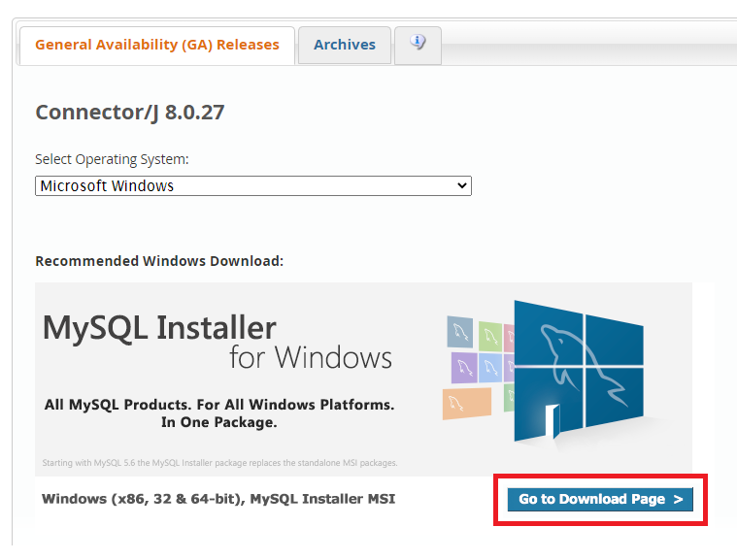Switch to the Archives tab

click(x=345, y=45)
